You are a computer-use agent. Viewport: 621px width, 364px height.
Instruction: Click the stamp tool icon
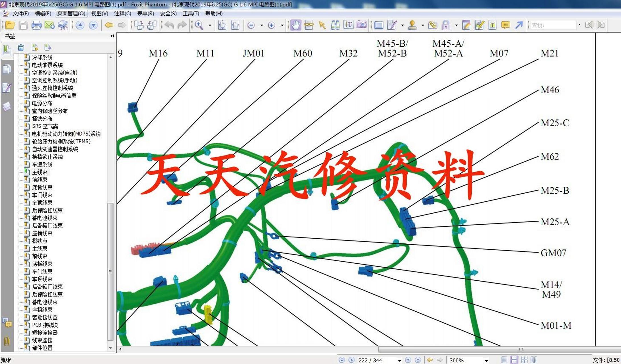point(412,25)
